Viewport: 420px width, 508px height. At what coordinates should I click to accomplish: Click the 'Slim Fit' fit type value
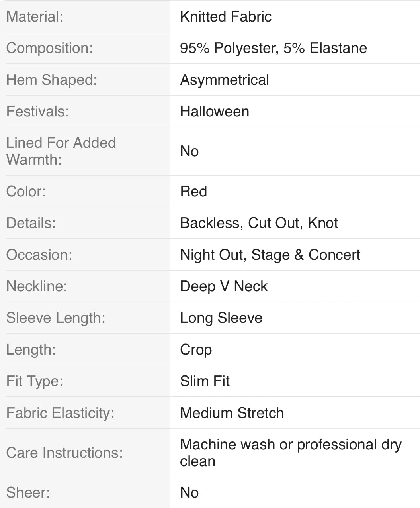[x=205, y=381]
